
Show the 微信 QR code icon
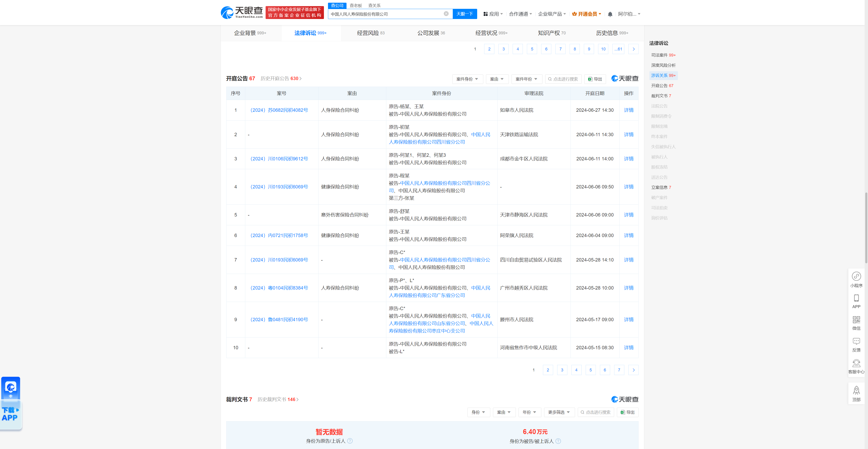click(x=856, y=323)
